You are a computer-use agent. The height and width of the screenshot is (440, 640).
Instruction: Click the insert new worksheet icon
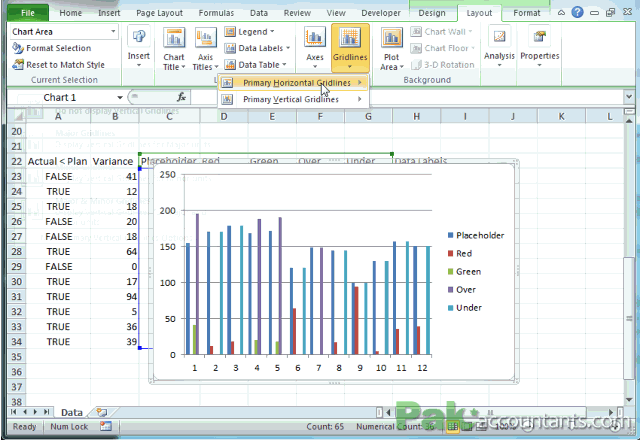101,412
